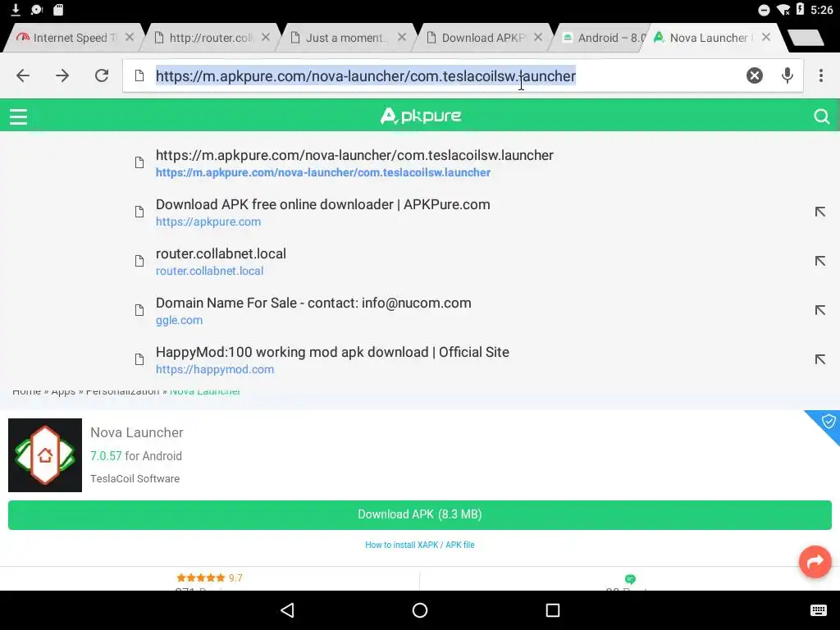Clear the URL bar text
The image size is (840, 630).
(x=755, y=75)
